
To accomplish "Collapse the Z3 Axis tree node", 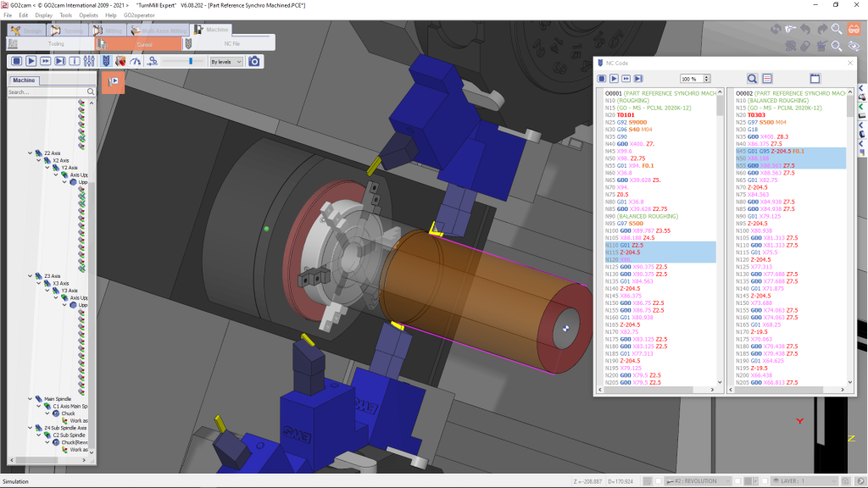I will pos(30,276).
